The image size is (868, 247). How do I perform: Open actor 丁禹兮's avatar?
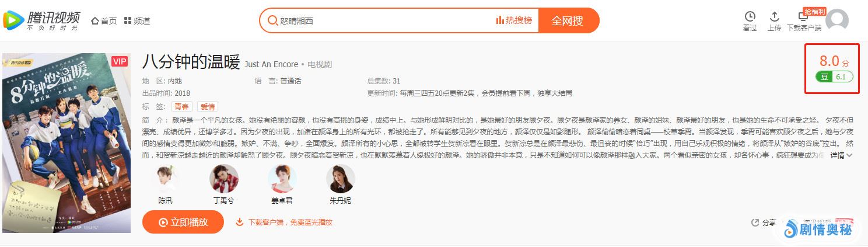pos(224,179)
